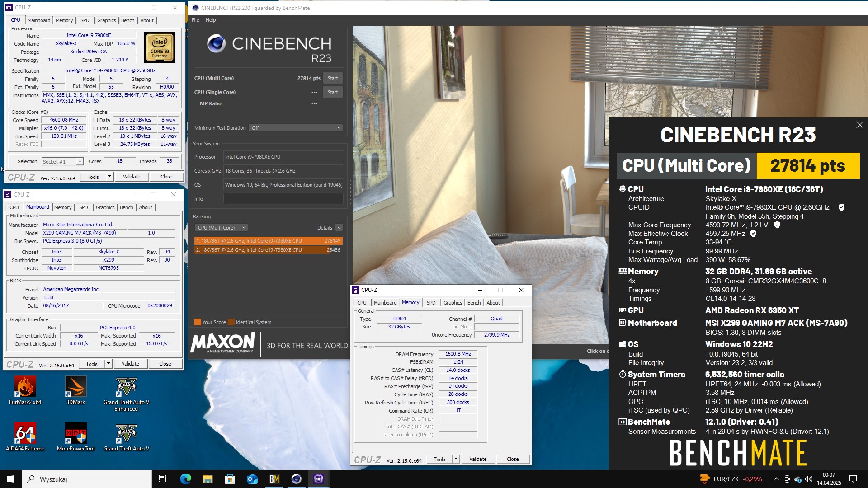Switch to CPU-Z taskbar icon
This screenshot has height=488, width=868.
319,479
